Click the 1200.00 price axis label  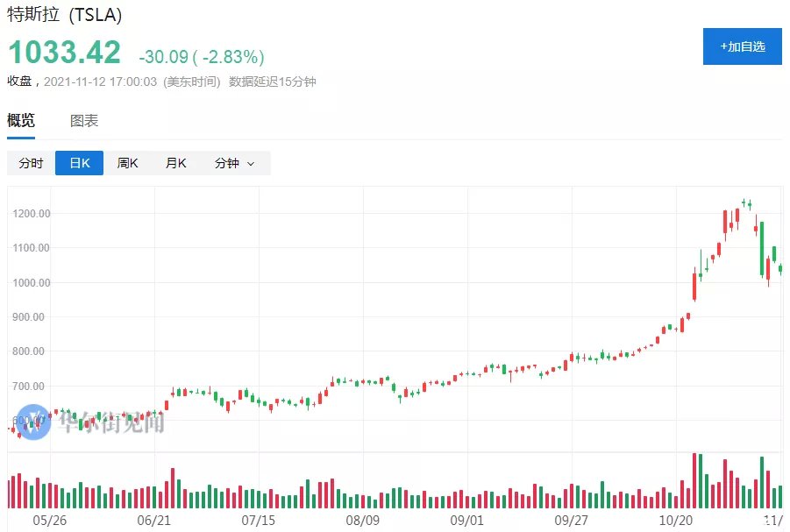pyautogui.click(x=32, y=214)
